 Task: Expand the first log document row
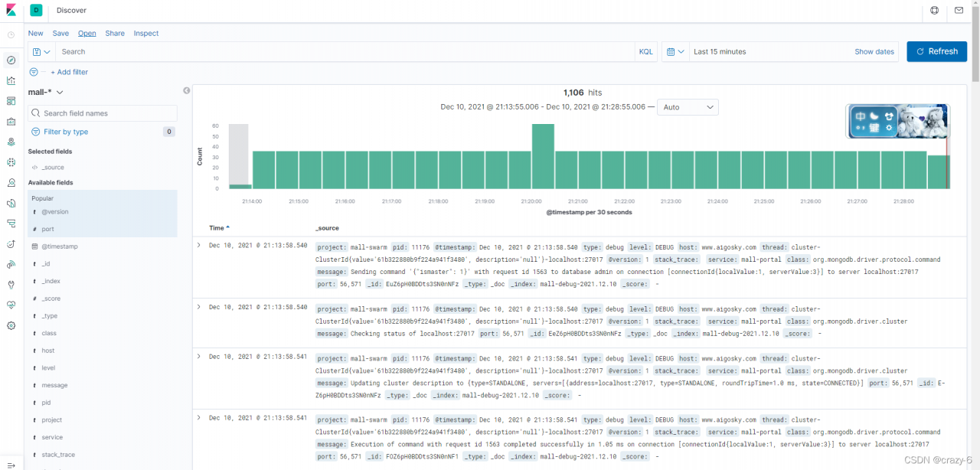click(199, 246)
